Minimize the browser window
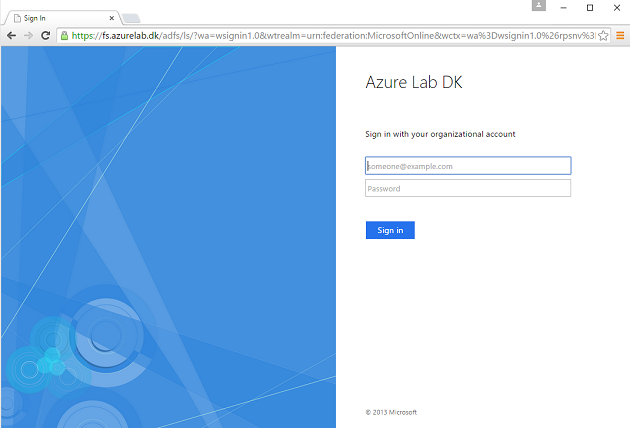 tap(563, 8)
